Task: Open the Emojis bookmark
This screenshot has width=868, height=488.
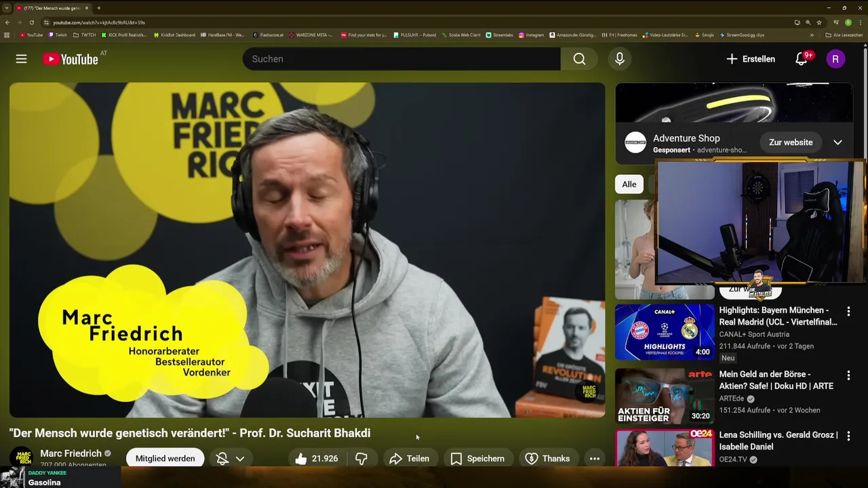Action: click(x=704, y=35)
